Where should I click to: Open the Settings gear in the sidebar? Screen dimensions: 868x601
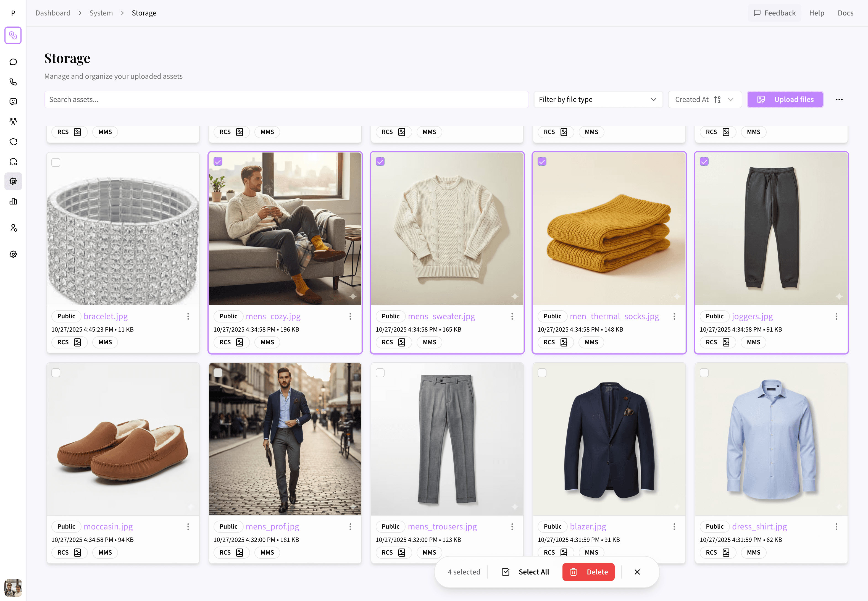(x=13, y=254)
